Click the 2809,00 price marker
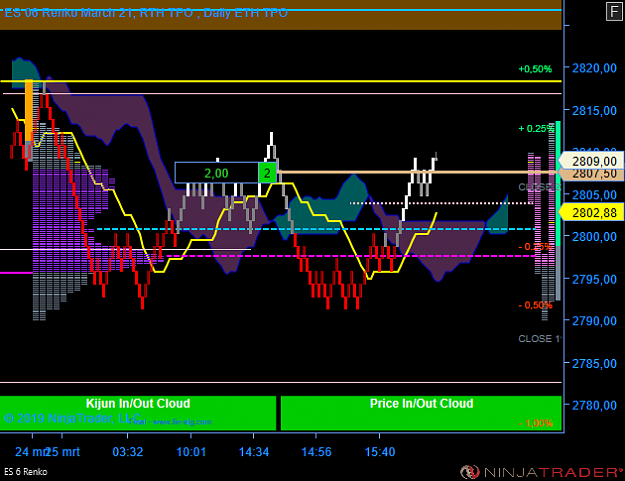Viewport: 625px width, 481px height. (x=591, y=161)
